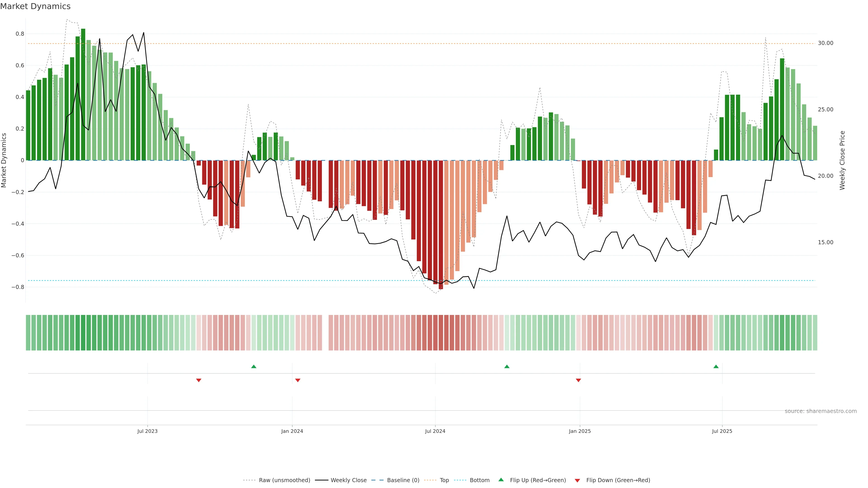The height and width of the screenshot is (488, 868).
Task: Toggle the Weekly Close legend entry
Action: pyautogui.click(x=348, y=480)
